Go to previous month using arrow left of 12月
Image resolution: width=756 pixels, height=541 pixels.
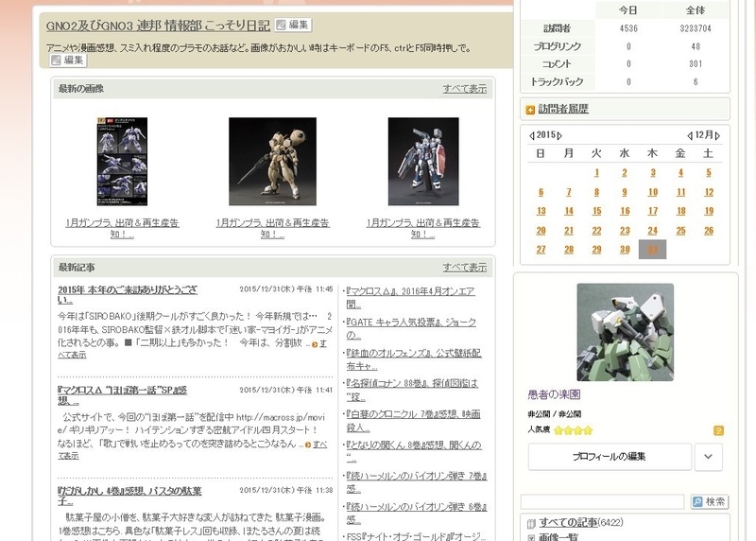pos(690,136)
